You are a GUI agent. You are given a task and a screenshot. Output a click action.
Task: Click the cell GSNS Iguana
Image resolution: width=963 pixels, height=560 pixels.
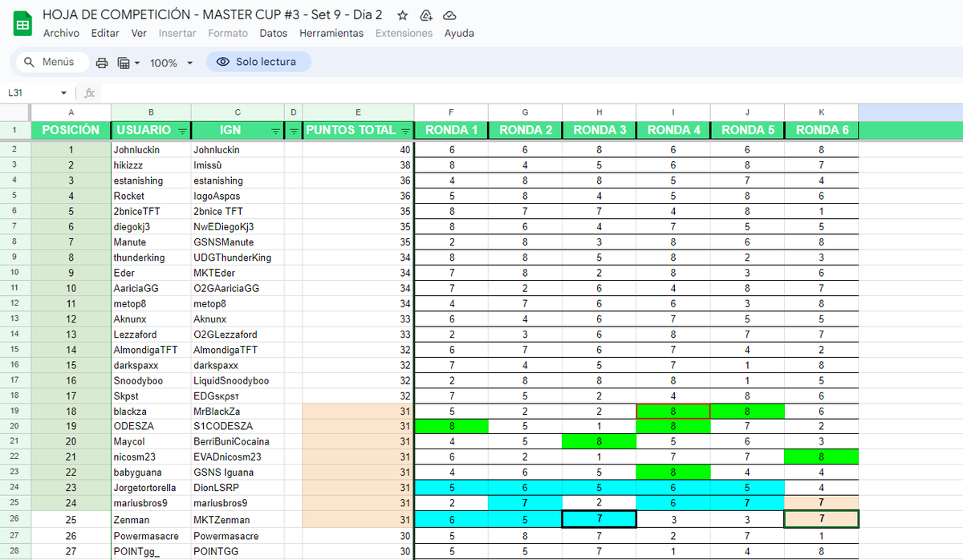(x=238, y=473)
